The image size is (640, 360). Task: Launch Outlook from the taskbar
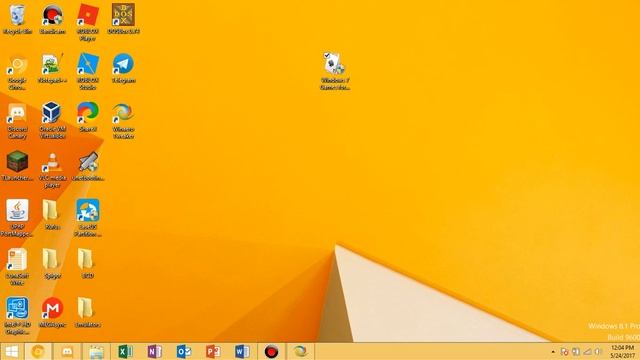tap(184, 351)
